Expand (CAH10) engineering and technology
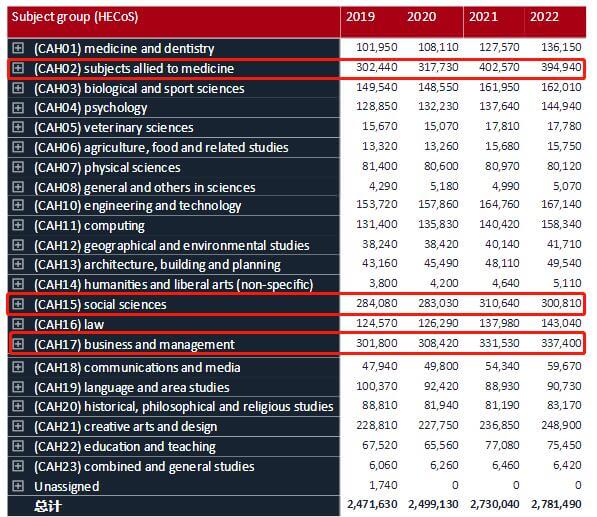The image size is (597, 517). [18, 205]
